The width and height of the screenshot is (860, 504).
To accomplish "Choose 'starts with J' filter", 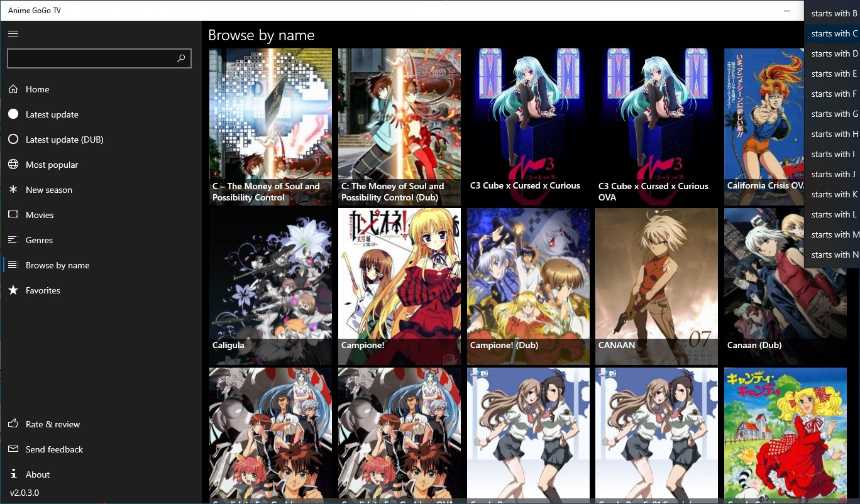I will tap(832, 174).
